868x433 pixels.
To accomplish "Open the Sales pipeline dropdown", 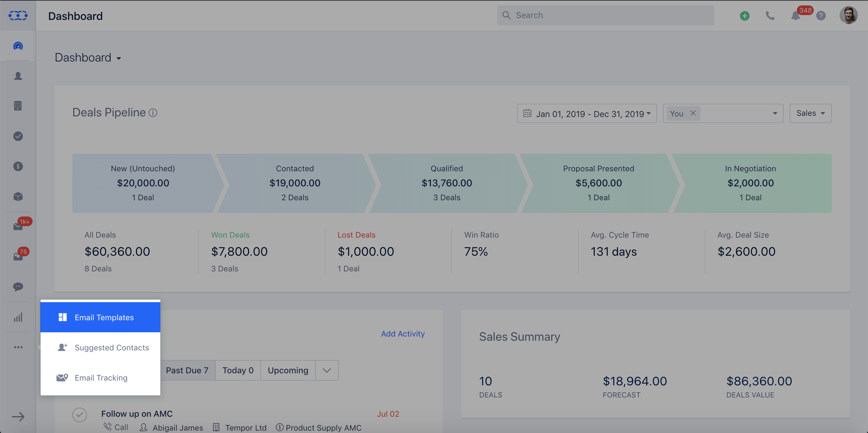I will tap(810, 113).
